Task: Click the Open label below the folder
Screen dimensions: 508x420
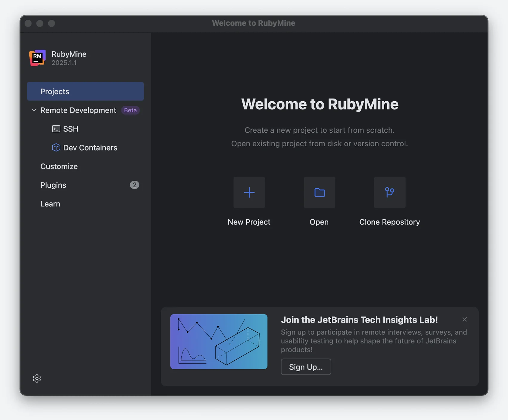Action: (x=319, y=222)
